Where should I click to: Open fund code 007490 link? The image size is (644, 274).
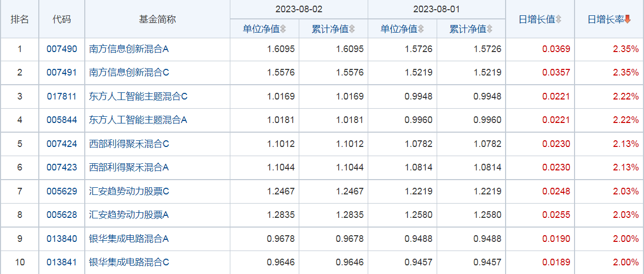click(62, 49)
